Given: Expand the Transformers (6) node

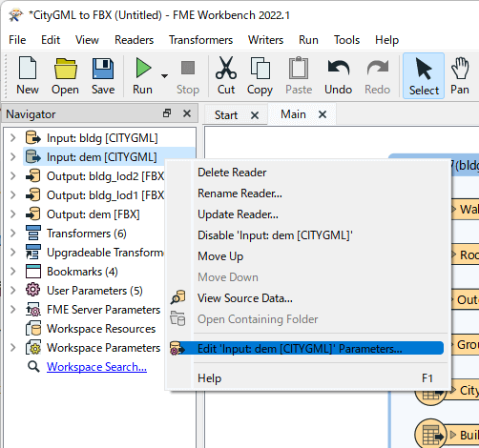Looking at the screenshot, I should point(13,234).
